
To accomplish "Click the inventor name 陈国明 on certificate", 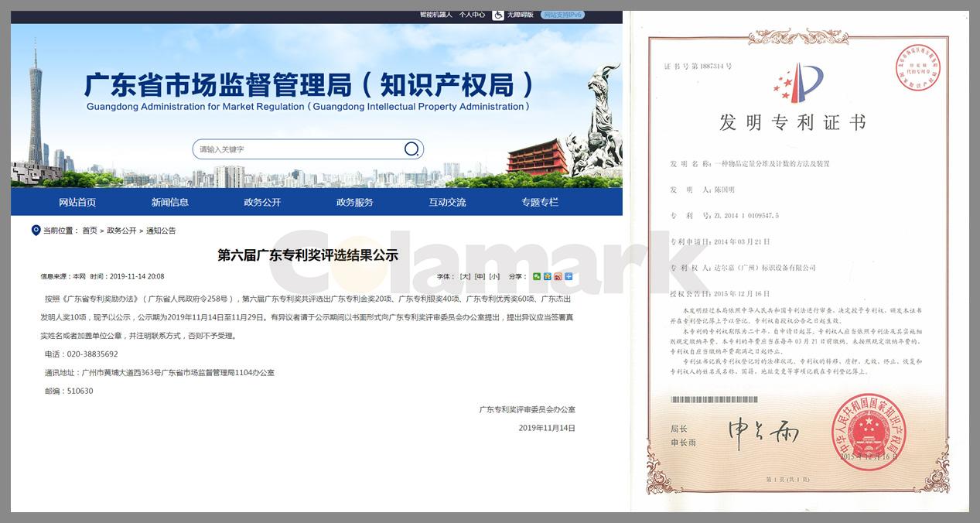I will point(725,190).
